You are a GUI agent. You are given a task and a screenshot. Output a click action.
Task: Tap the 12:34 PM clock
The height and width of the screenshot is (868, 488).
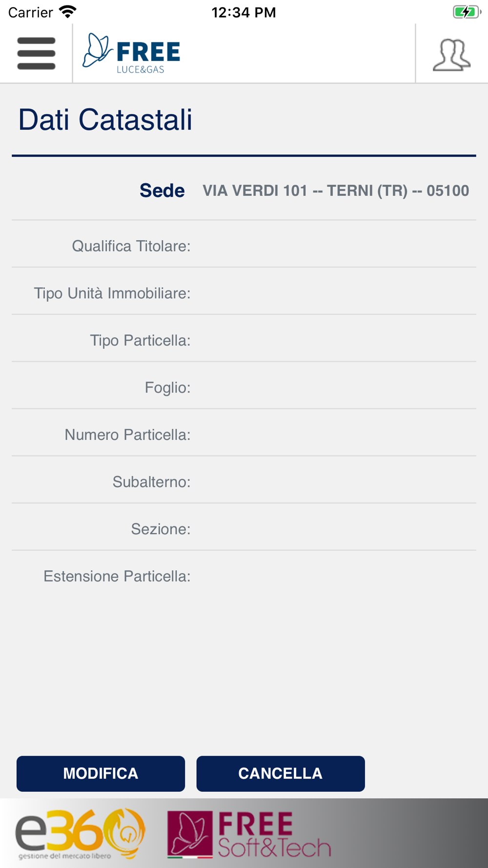244,12
